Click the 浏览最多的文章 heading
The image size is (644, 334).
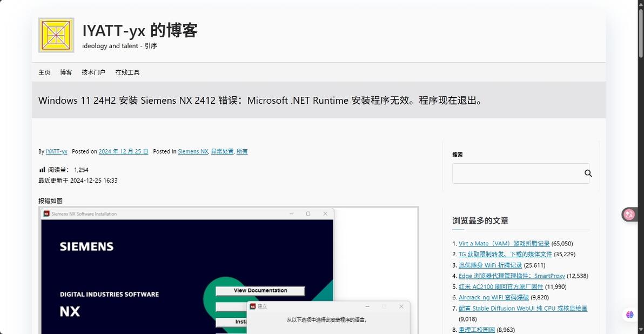tap(480, 221)
